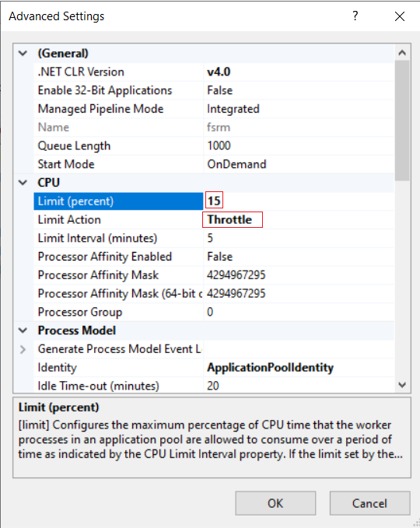
Task: Click the help question mark icon
Action: [x=355, y=16]
